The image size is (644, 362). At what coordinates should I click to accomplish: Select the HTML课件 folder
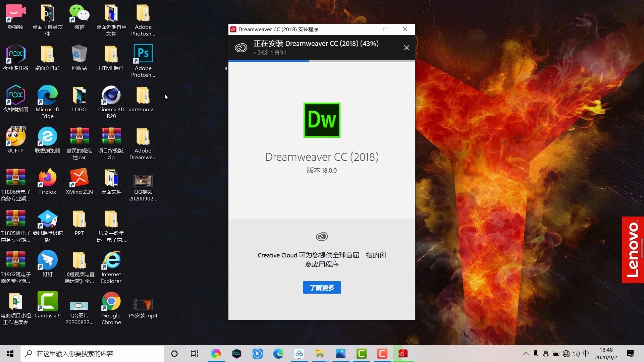pos(111,58)
